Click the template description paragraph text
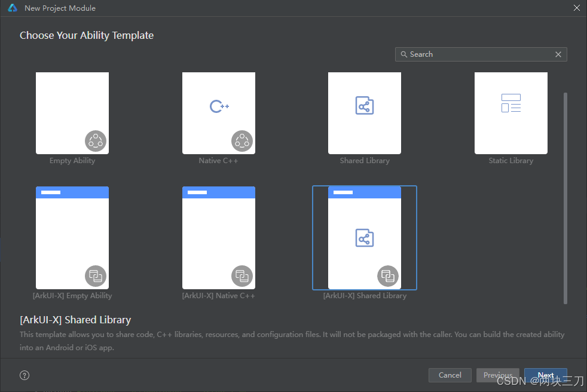The width and height of the screenshot is (587, 392). point(292,341)
